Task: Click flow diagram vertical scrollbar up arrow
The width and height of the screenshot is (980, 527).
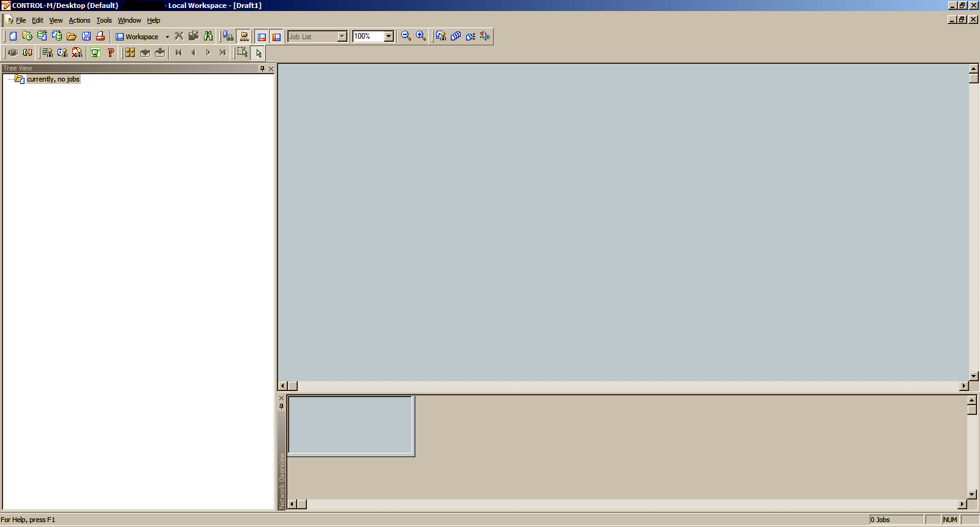Action: coord(974,69)
